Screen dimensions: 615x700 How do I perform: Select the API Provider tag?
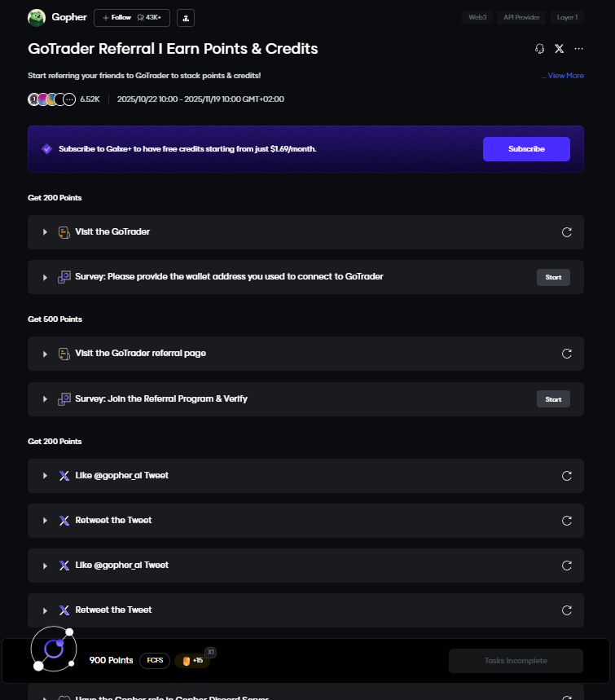click(521, 17)
